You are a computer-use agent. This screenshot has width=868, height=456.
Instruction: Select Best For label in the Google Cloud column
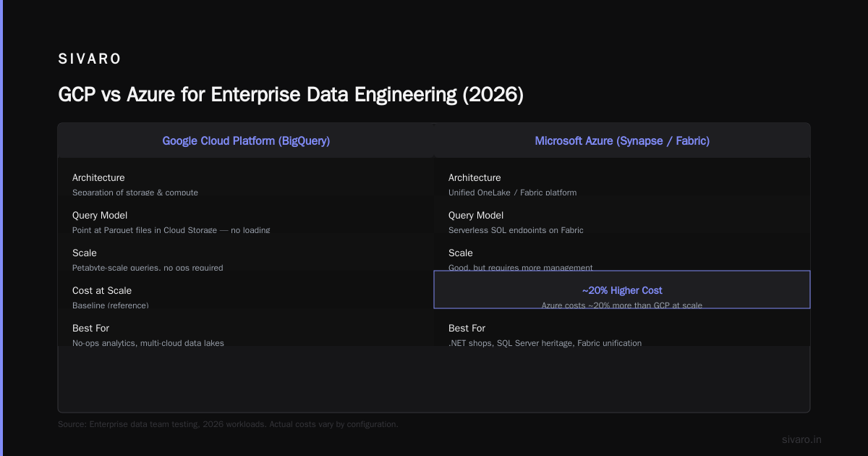[x=92, y=328]
